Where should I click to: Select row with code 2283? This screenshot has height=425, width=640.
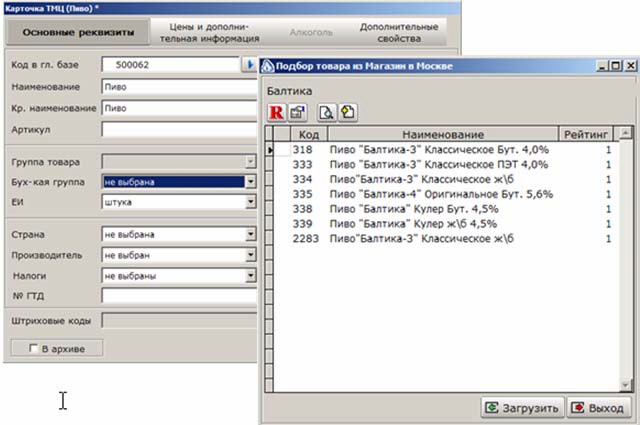446,238
